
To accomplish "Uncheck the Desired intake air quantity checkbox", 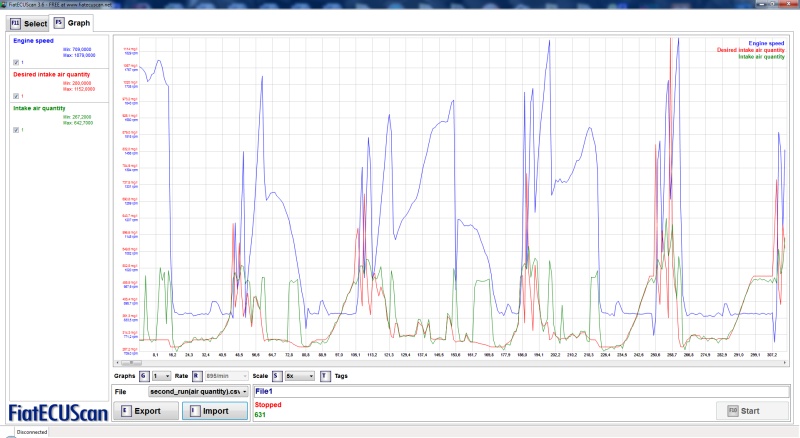I will [x=15, y=96].
